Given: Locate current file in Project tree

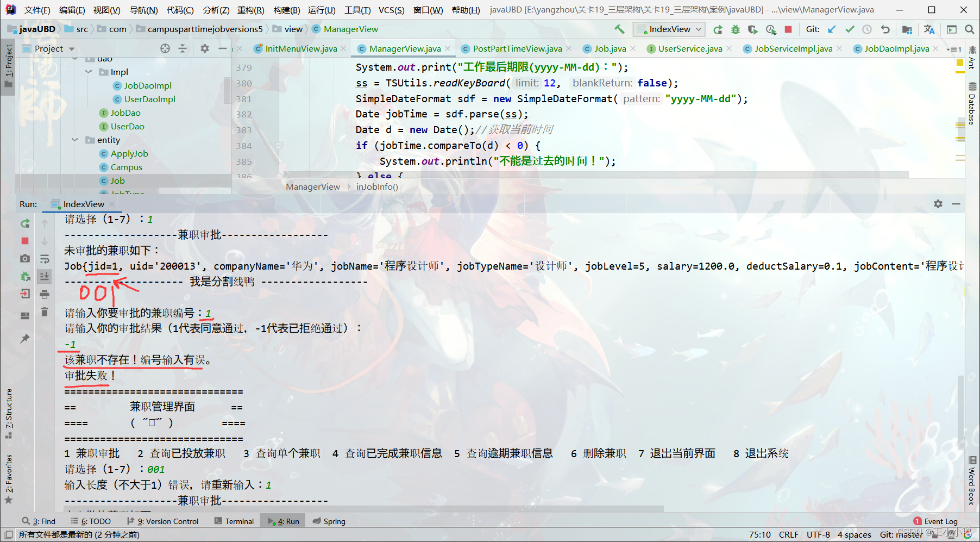Looking at the screenshot, I should (165, 48).
